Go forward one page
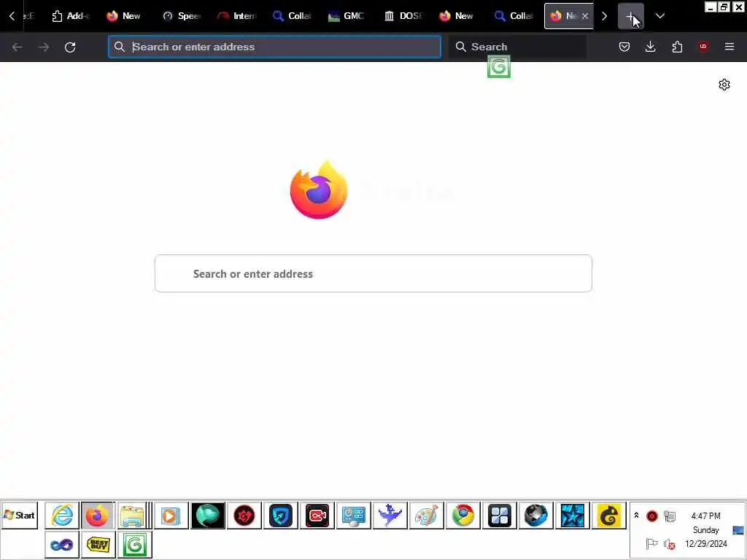The image size is (747, 560). pos(44,47)
